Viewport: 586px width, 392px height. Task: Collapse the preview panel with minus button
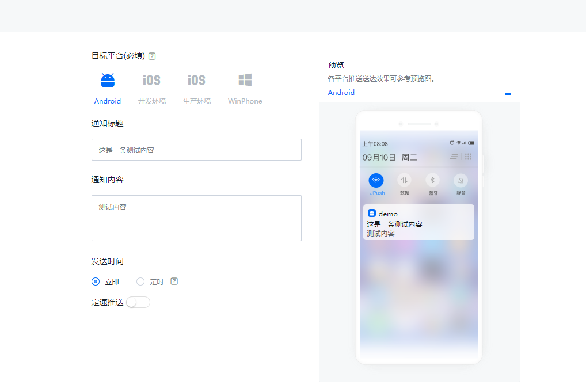(508, 94)
